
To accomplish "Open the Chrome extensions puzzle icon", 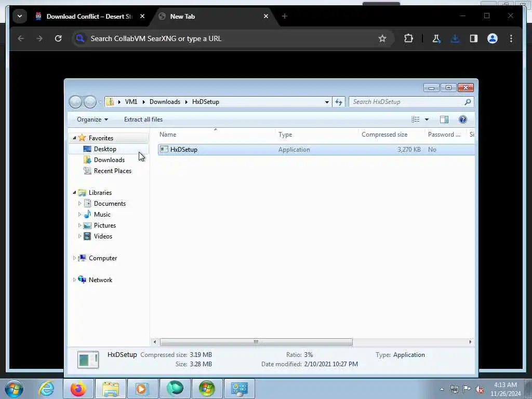I will [408, 38].
